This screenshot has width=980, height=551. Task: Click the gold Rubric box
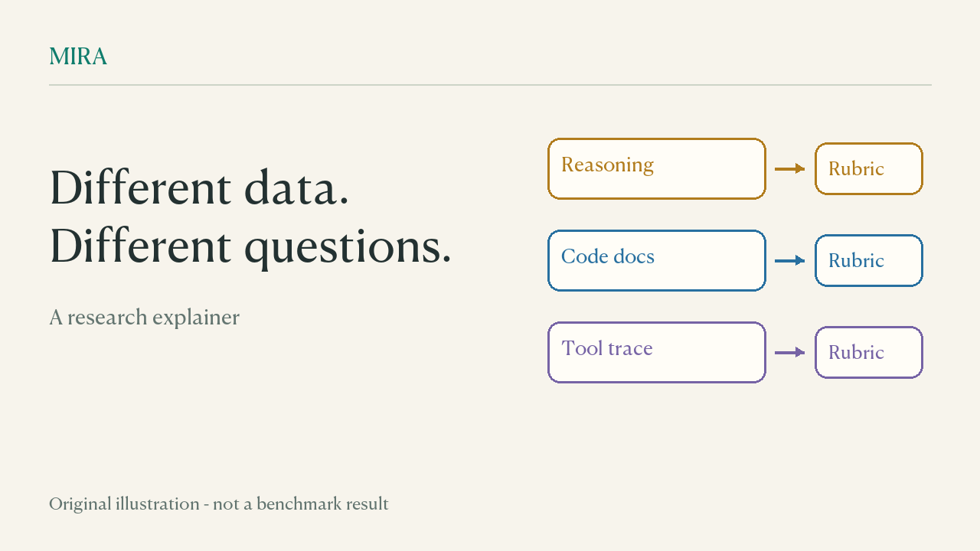point(869,169)
